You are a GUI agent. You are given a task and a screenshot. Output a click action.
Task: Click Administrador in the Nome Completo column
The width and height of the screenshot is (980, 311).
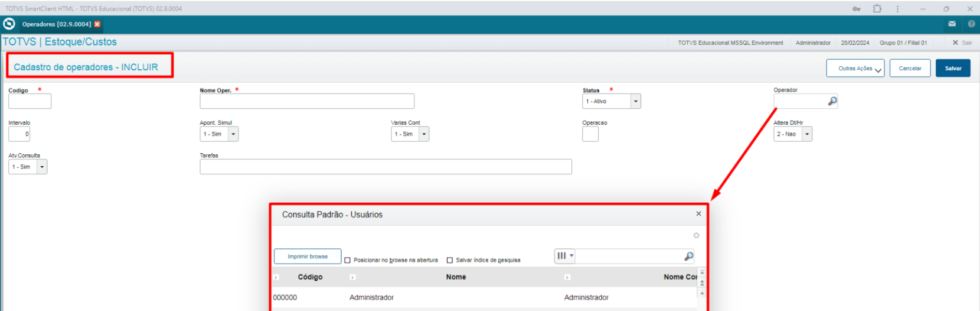click(586, 297)
